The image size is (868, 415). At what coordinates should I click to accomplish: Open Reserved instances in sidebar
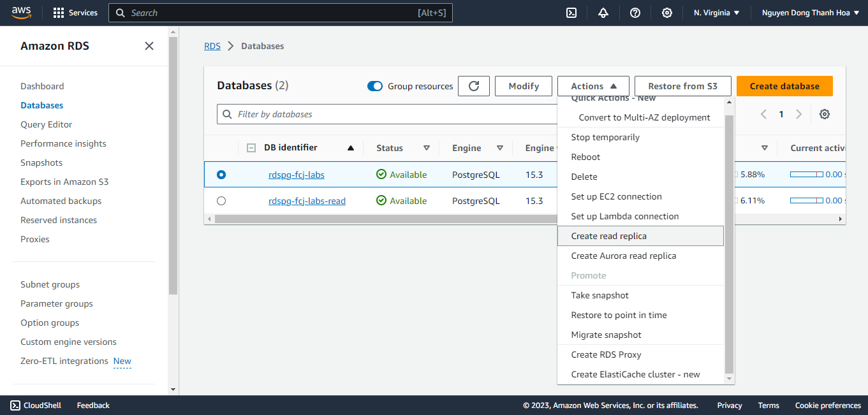[x=59, y=220]
